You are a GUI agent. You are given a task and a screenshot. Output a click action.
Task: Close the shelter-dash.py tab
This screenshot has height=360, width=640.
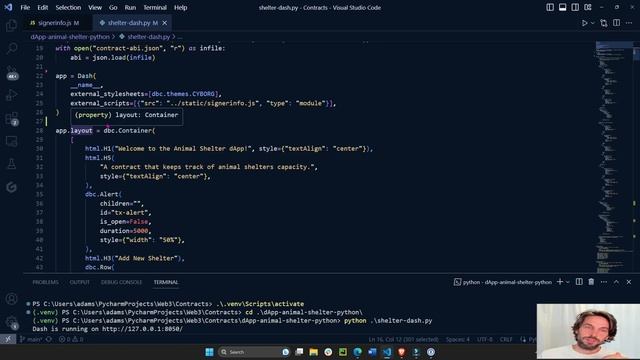(164, 23)
